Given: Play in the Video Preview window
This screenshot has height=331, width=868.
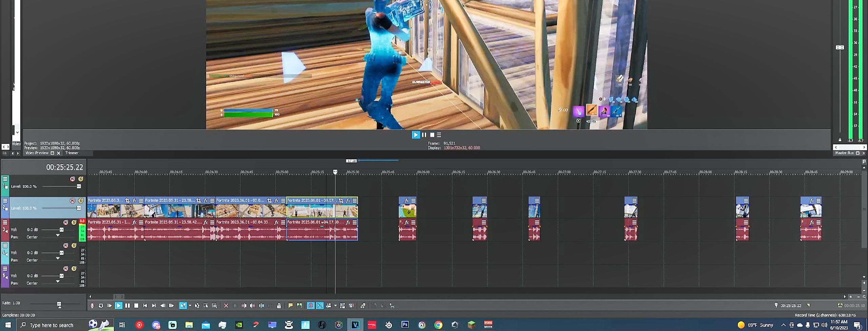Looking at the screenshot, I should (416, 135).
